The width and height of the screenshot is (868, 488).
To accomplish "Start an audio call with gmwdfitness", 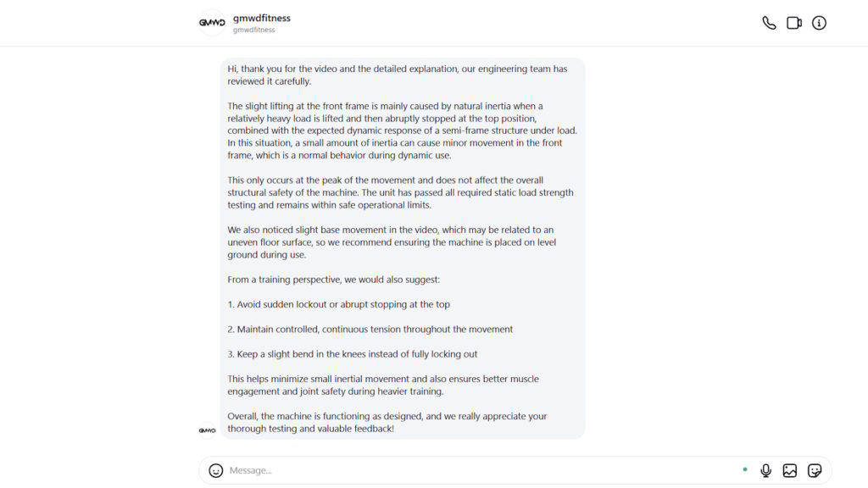I will [x=769, y=23].
